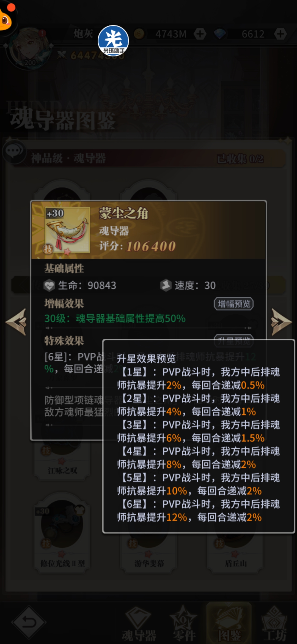The image size is (297, 644).
Task: Select the 图鉴 bottom tab
Action: tap(229, 623)
